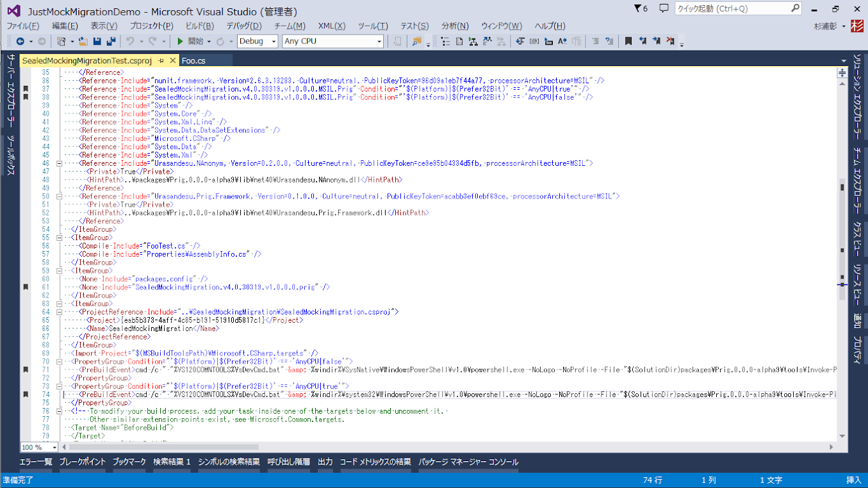Open the ソリューション エクスプローラー side tab
The image size is (868, 488).
tap(857, 97)
